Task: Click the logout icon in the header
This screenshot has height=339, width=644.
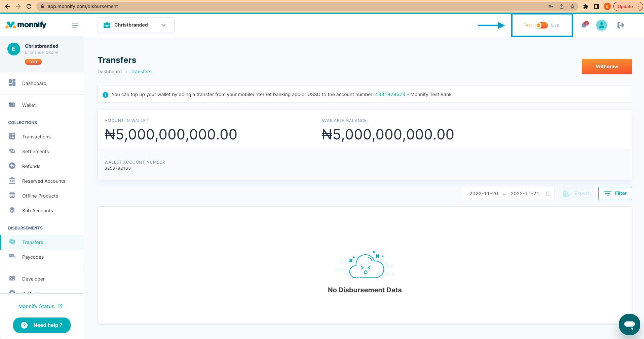Action: (620, 25)
